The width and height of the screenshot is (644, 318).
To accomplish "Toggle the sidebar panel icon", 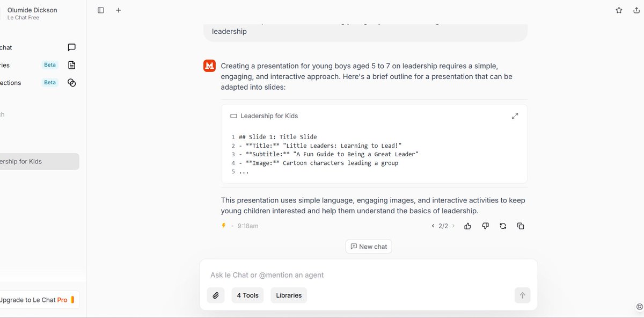I will coord(101,10).
